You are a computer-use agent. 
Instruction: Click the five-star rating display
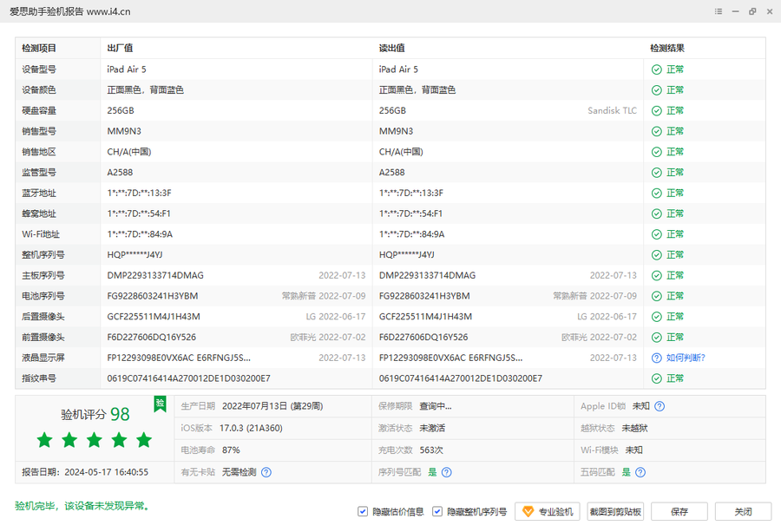95,440
